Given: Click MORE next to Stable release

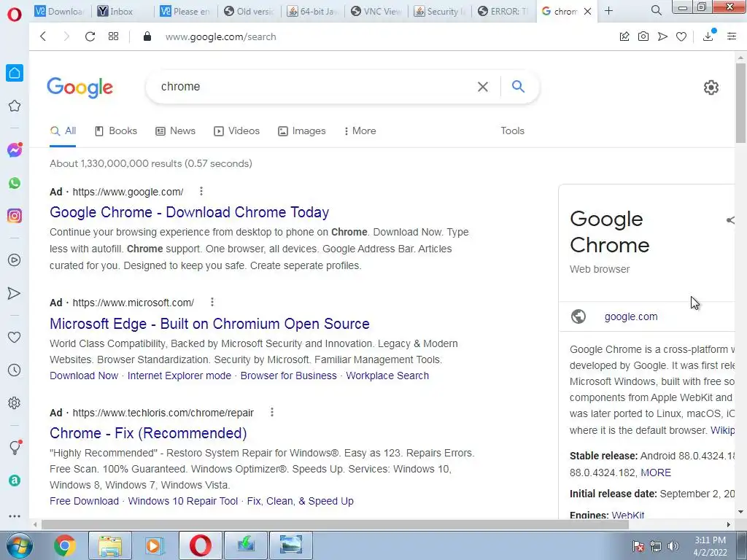Looking at the screenshot, I should tap(656, 472).
